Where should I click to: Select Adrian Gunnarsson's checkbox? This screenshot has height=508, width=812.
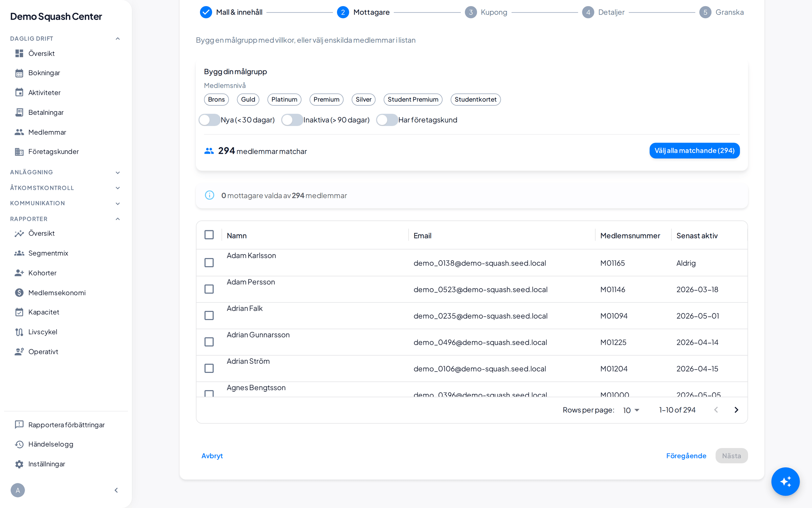click(209, 342)
